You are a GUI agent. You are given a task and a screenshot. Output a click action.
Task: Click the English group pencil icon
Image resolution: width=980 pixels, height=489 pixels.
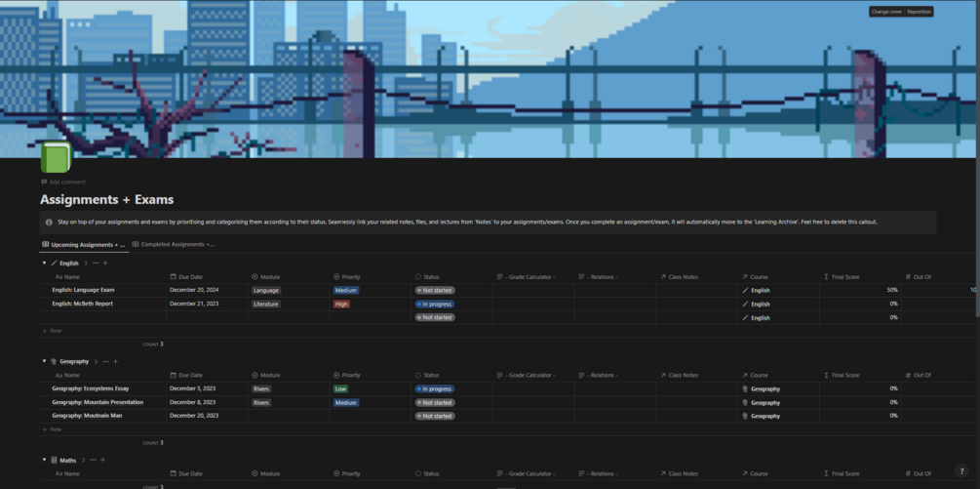click(x=54, y=264)
